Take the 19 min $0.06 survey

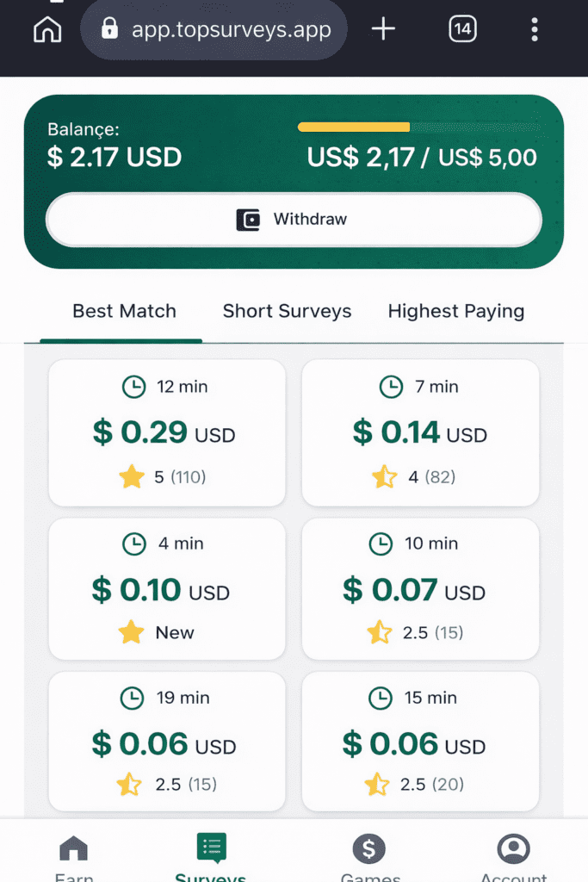click(x=167, y=742)
